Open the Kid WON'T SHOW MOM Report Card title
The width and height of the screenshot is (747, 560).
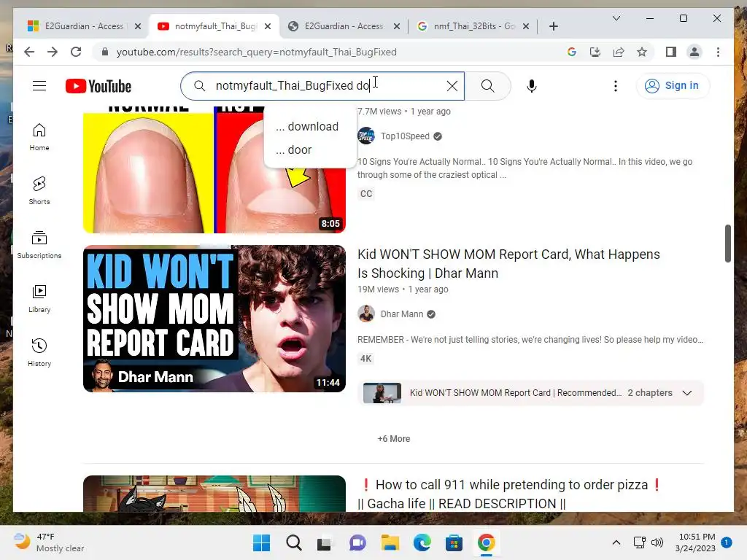[508, 264]
